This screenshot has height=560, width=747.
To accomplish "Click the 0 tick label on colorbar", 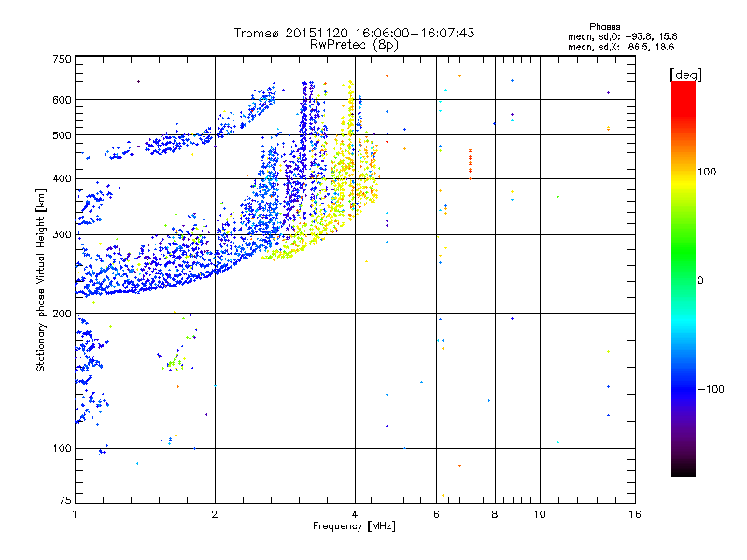I will click(700, 280).
